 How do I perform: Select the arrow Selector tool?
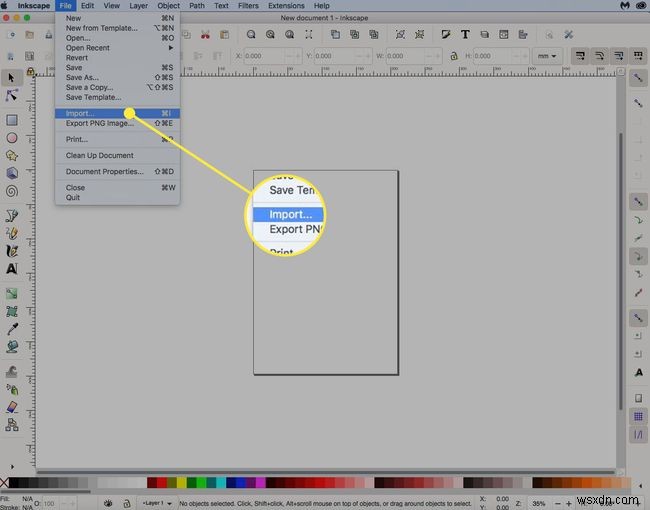pyautogui.click(x=12, y=78)
